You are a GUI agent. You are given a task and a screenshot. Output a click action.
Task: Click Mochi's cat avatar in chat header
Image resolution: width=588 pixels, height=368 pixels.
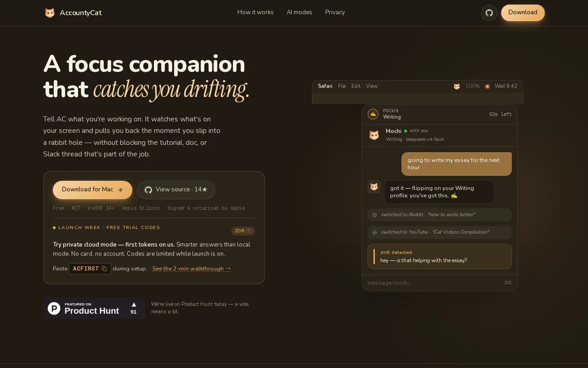(x=374, y=135)
